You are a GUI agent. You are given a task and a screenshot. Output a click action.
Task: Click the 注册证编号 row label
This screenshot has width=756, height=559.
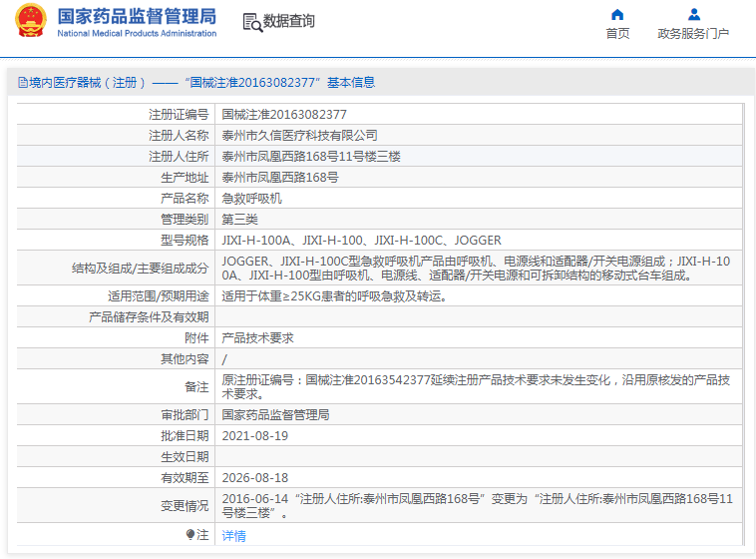pos(179,115)
